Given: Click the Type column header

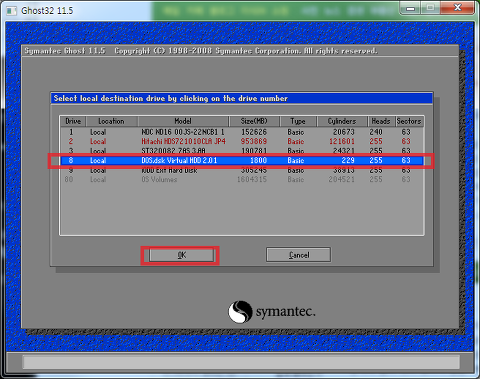Looking at the screenshot, I should [x=298, y=121].
